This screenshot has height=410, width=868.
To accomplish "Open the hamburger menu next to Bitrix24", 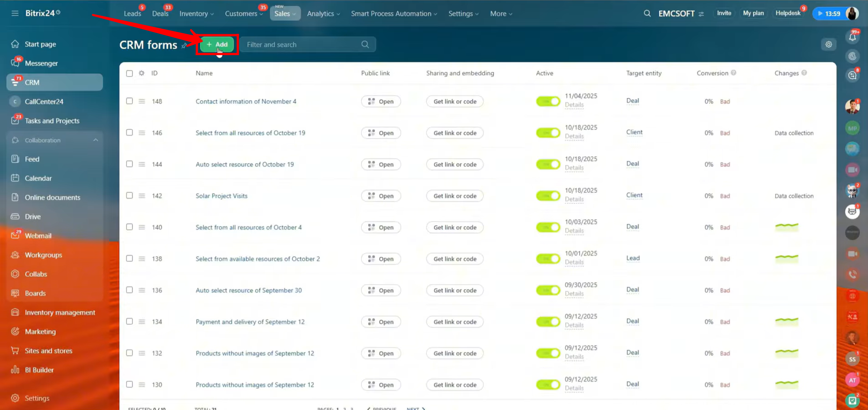I will (15, 13).
